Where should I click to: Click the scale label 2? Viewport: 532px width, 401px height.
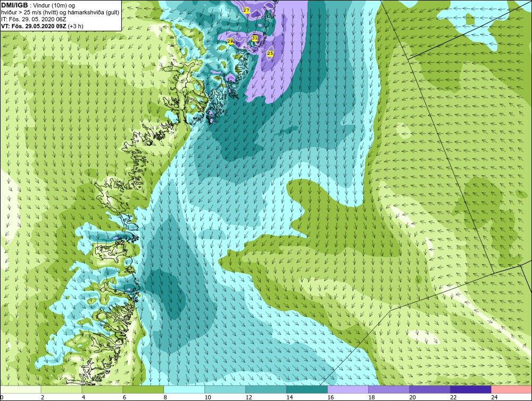click(43, 397)
